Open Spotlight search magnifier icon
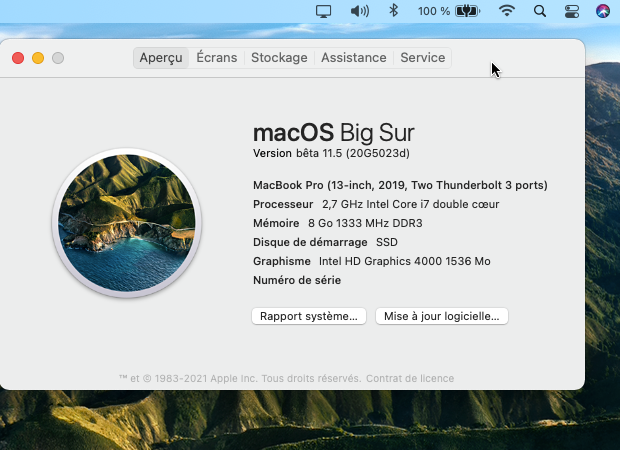The width and height of the screenshot is (620, 450). [x=540, y=11]
